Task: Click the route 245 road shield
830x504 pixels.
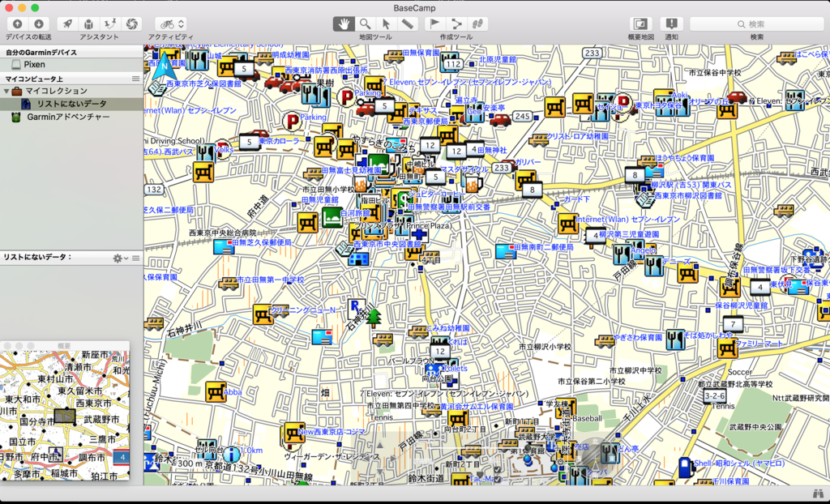Action: tap(523, 116)
